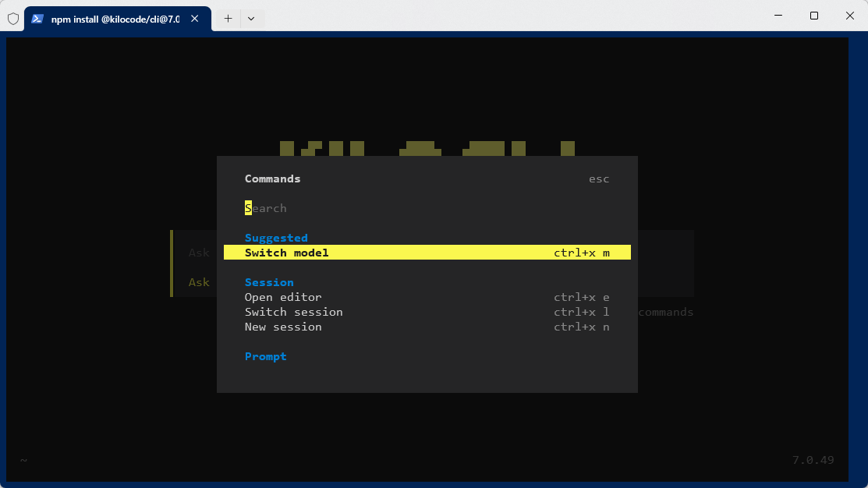Screen dimensions: 868x488
Task: Pick the Switch session command
Action: [293, 312]
